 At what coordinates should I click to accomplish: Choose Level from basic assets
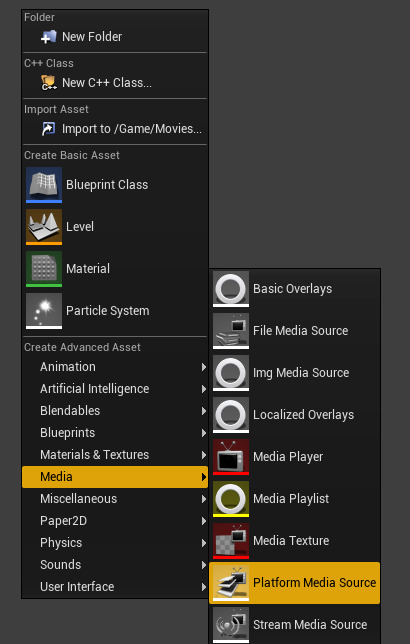coord(80,227)
